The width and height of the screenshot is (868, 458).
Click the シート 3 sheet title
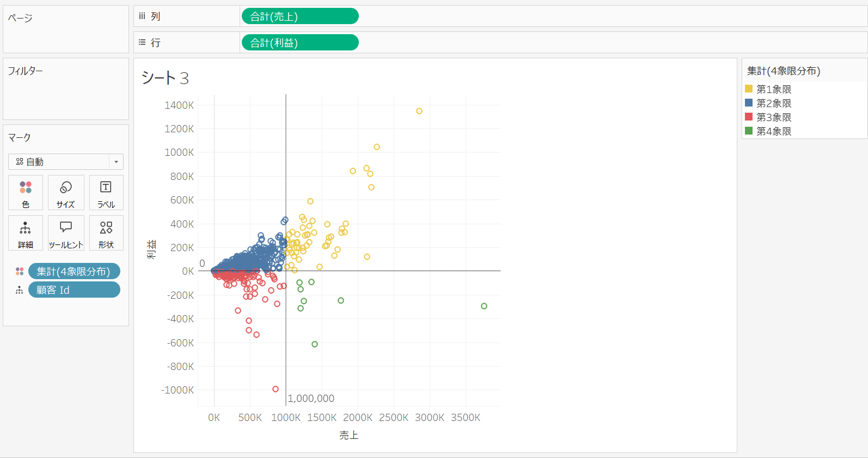click(165, 78)
